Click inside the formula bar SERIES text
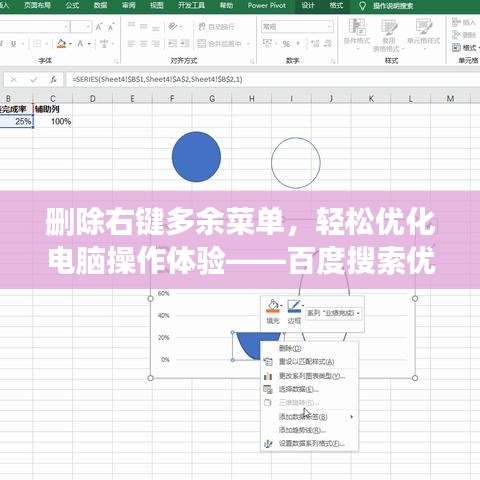480x480 pixels. coord(157,80)
